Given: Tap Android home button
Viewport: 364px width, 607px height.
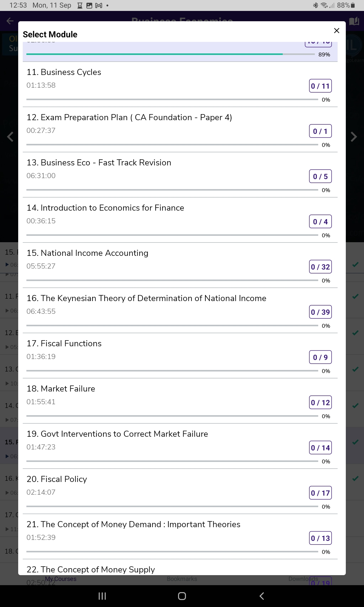Looking at the screenshot, I should (x=182, y=596).
